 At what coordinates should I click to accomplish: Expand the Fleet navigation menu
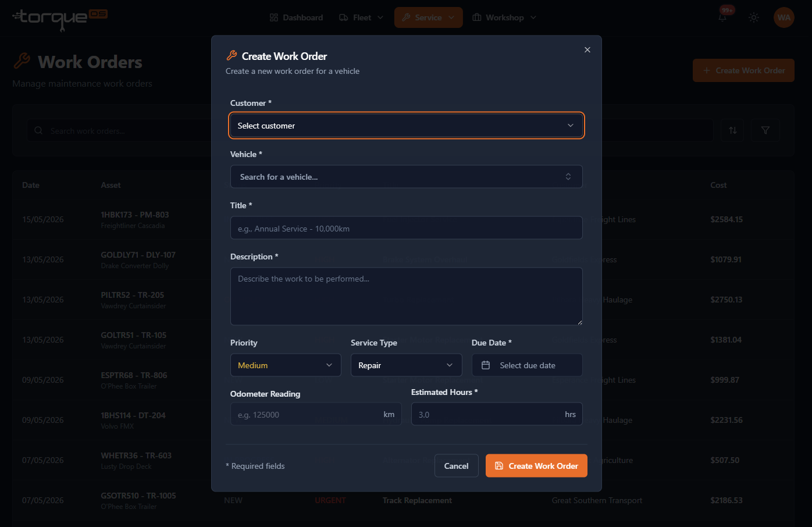pyautogui.click(x=361, y=17)
